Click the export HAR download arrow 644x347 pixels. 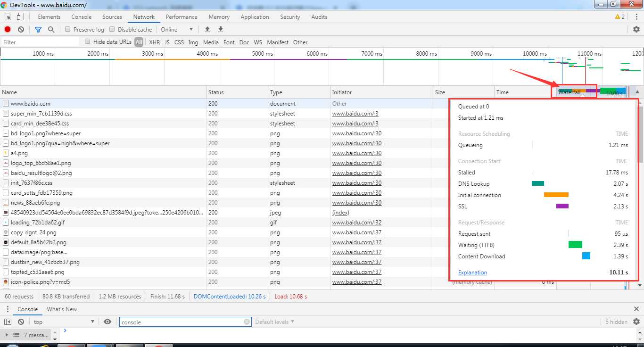coord(220,29)
